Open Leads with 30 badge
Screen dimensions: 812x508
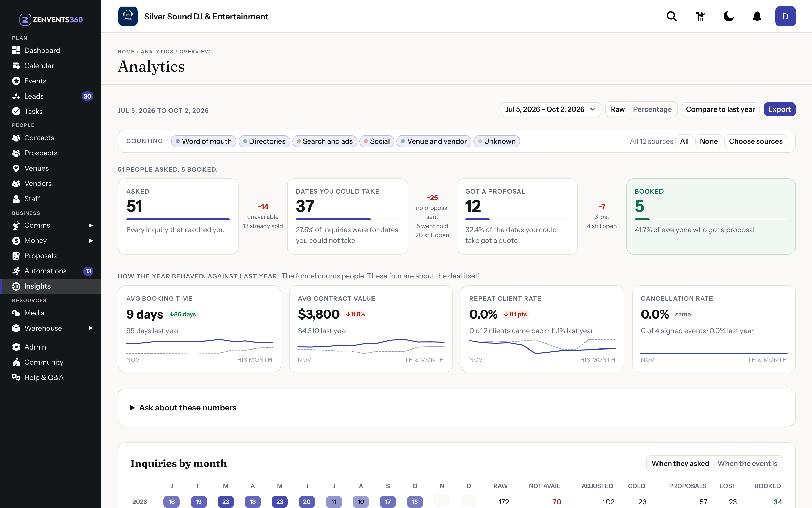point(51,96)
